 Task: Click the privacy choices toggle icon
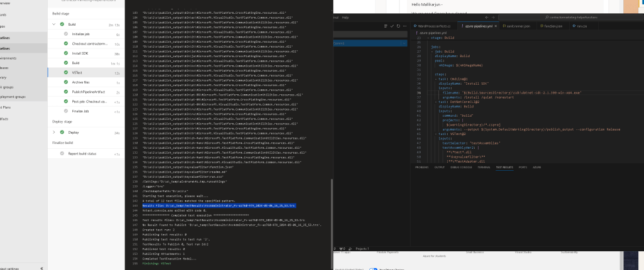click(x=373, y=269)
